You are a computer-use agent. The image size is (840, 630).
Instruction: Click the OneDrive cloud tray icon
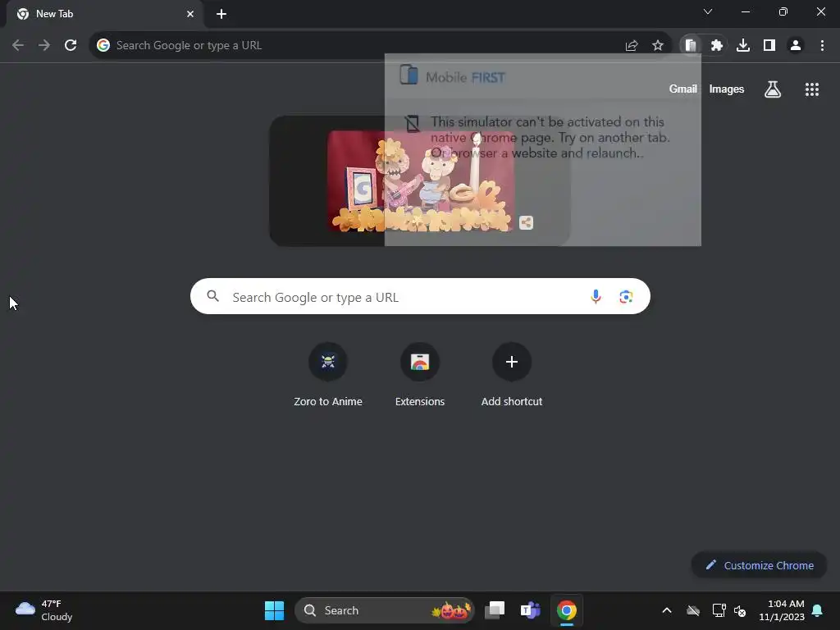coord(692,610)
